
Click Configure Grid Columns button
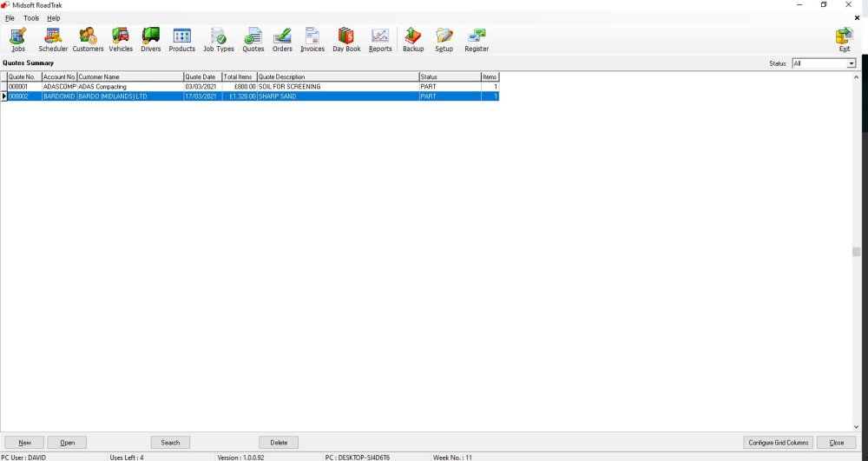click(x=779, y=443)
